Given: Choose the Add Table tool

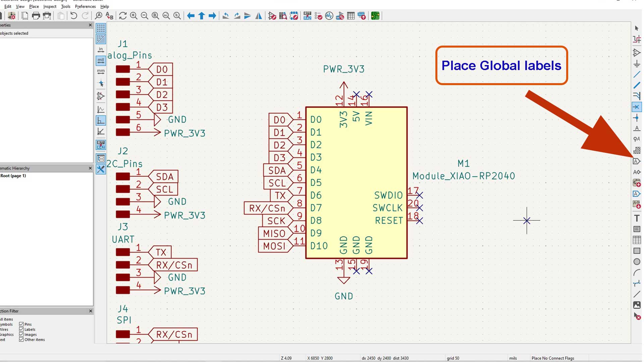Looking at the screenshot, I should (637, 240).
